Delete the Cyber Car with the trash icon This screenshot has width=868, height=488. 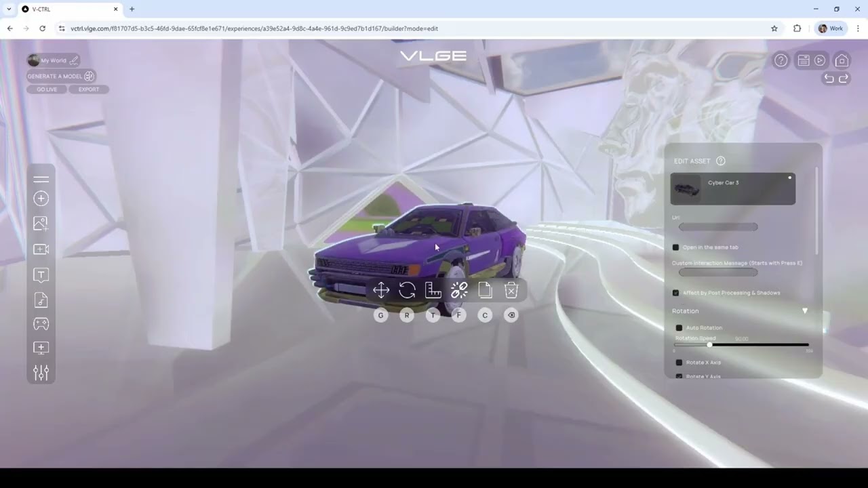click(x=511, y=290)
